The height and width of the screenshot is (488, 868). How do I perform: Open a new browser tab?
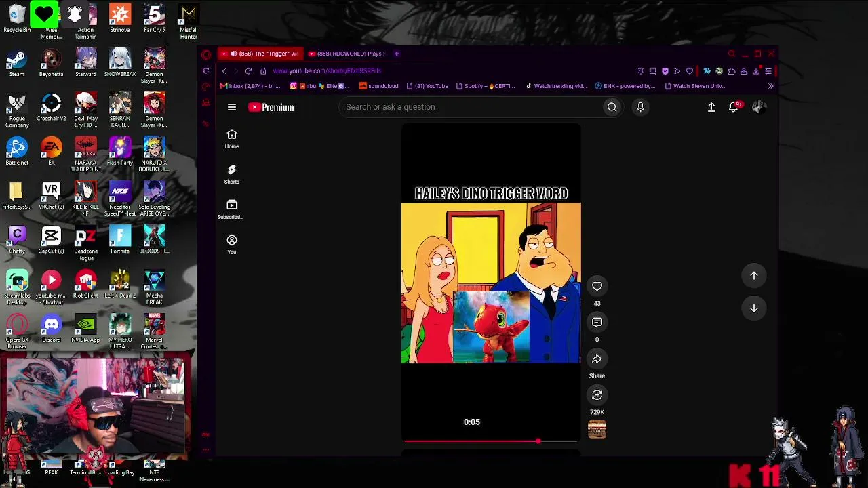[x=397, y=54]
